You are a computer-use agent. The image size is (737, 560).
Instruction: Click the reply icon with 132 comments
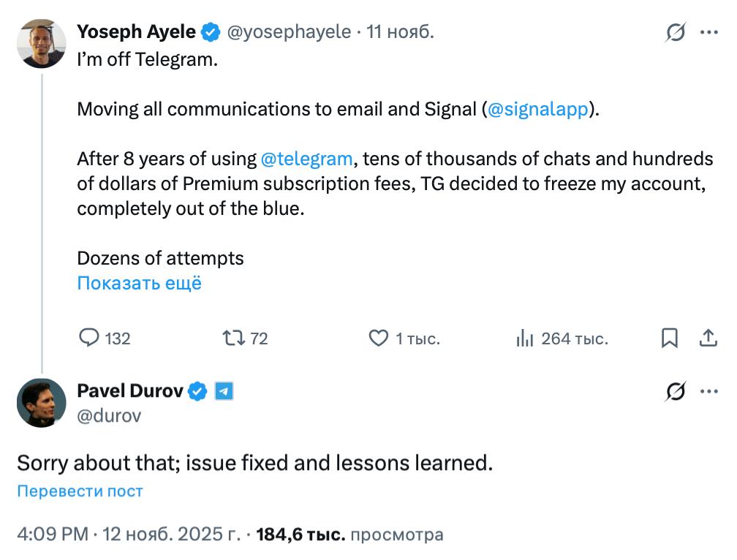(x=88, y=338)
